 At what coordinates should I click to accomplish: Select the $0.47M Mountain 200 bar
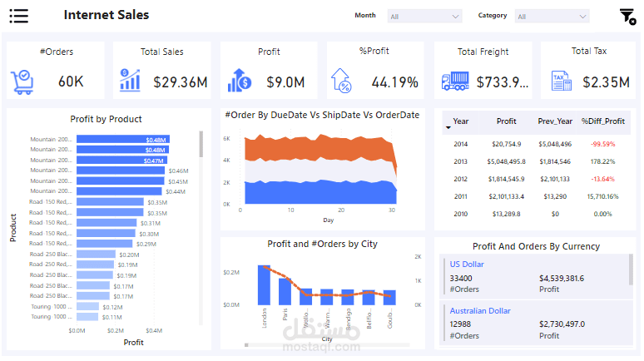121,161
